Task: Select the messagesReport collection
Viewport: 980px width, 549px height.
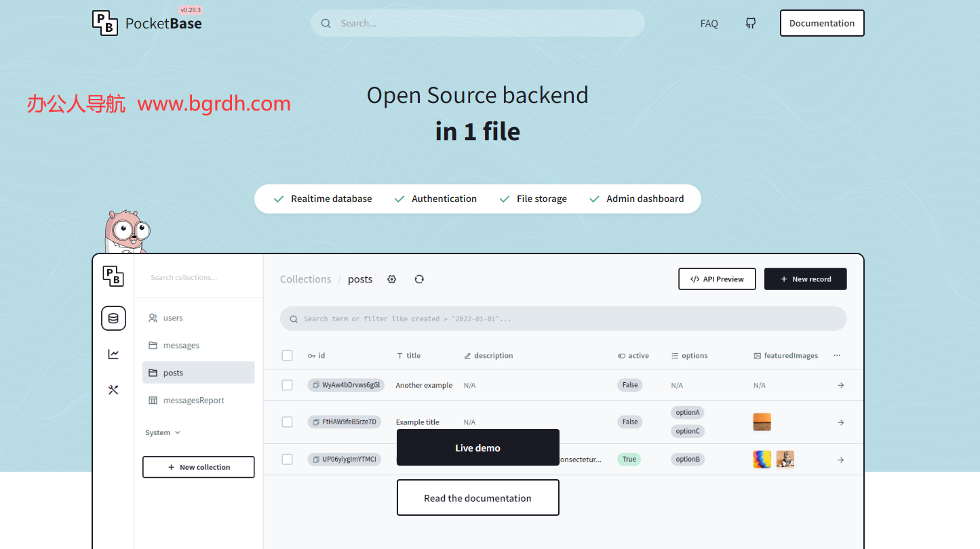Action: (193, 401)
